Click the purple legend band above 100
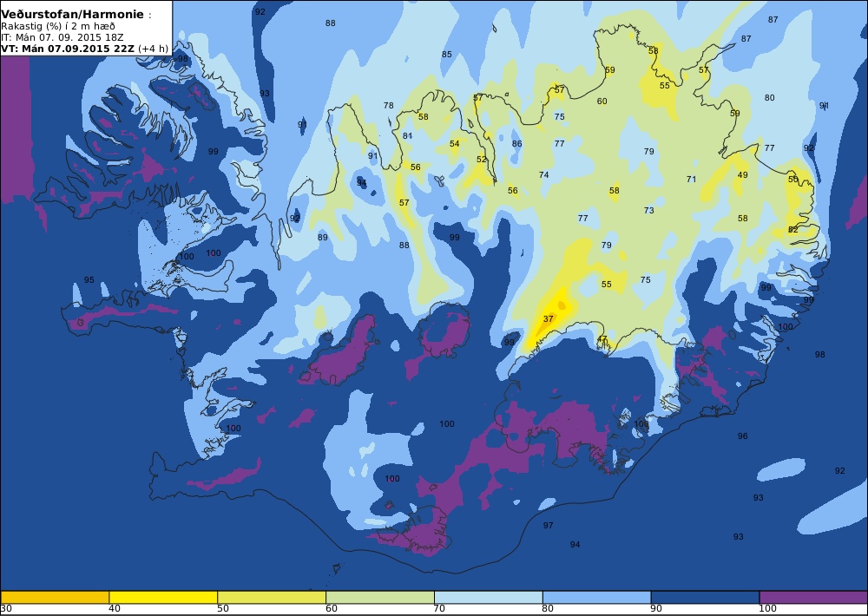This screenshot has height=616, width=868. pyautogui.click(x=813, y=597)
